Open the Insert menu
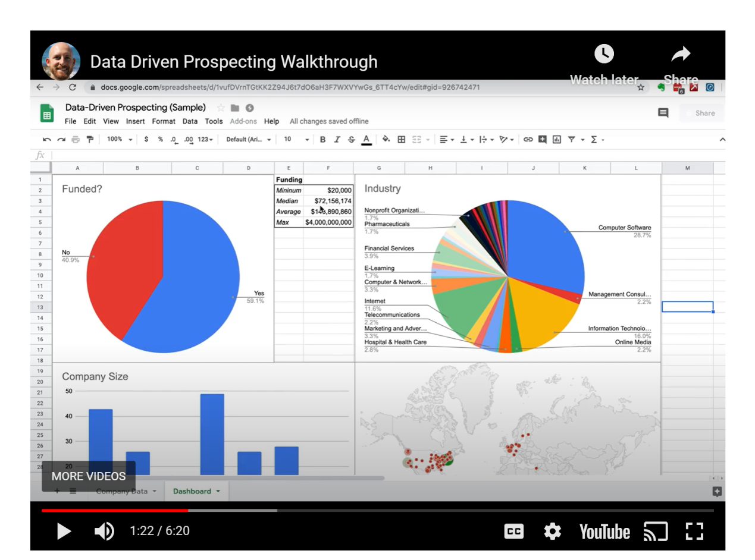 pyautogui.click(x=136, y=121)
